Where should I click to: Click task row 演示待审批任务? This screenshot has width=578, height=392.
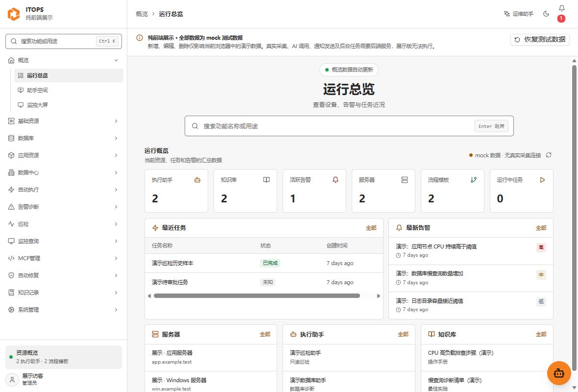264,282
